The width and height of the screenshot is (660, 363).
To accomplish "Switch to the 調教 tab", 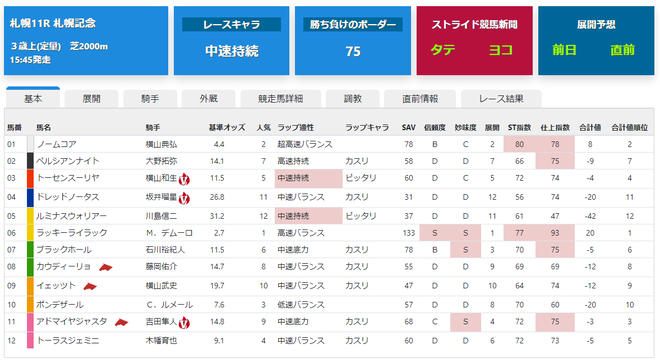I will click(353, 99).
